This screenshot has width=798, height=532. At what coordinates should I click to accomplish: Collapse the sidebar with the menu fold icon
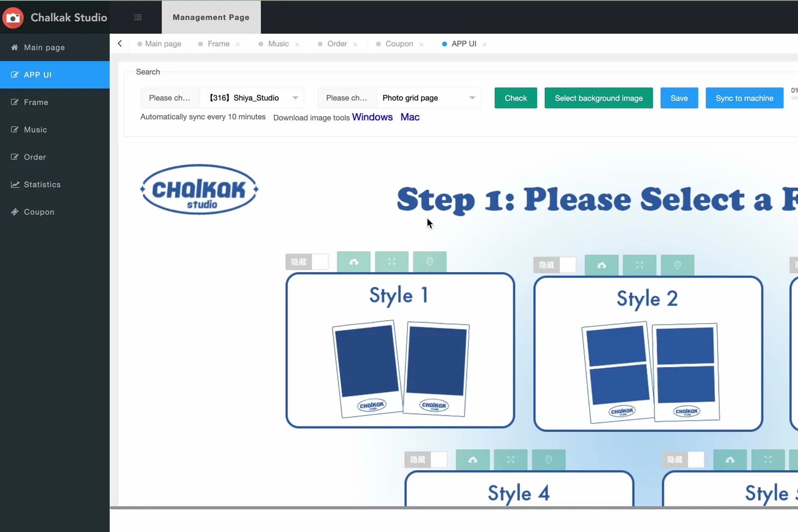coord(138,17)
